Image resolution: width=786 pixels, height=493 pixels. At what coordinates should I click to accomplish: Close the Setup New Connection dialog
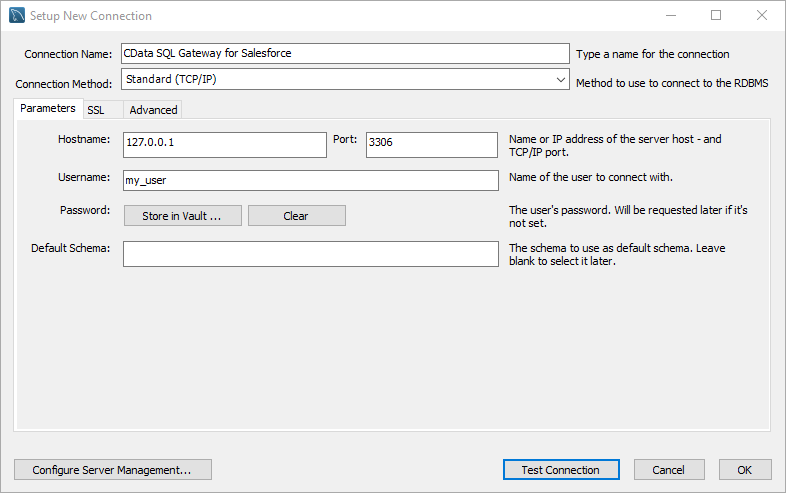coord(762,16)
